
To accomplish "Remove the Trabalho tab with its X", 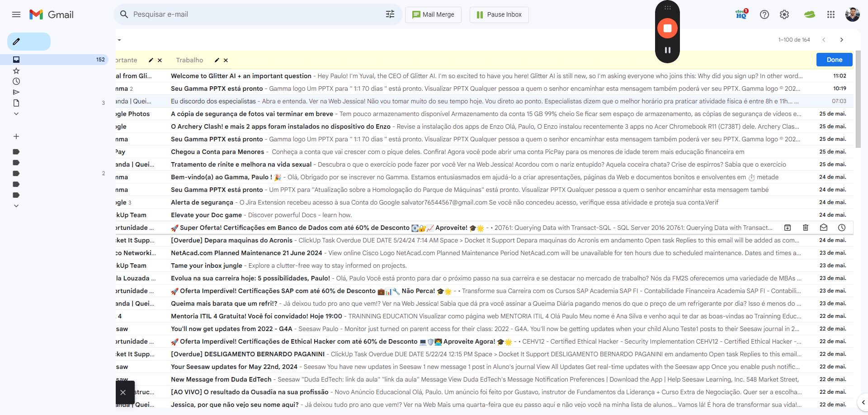I will pos(226,60).
